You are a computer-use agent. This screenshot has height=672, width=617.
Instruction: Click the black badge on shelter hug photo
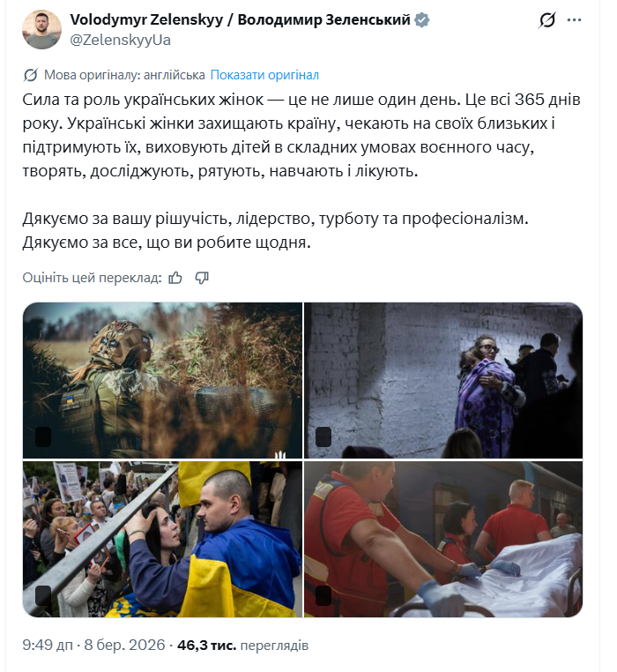pos(323,437)
